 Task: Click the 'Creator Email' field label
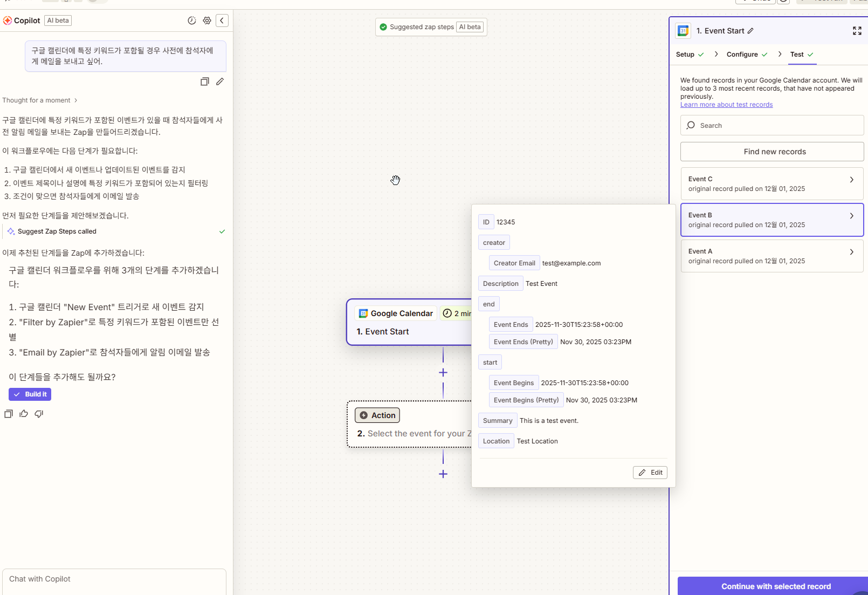coord(514,263)
